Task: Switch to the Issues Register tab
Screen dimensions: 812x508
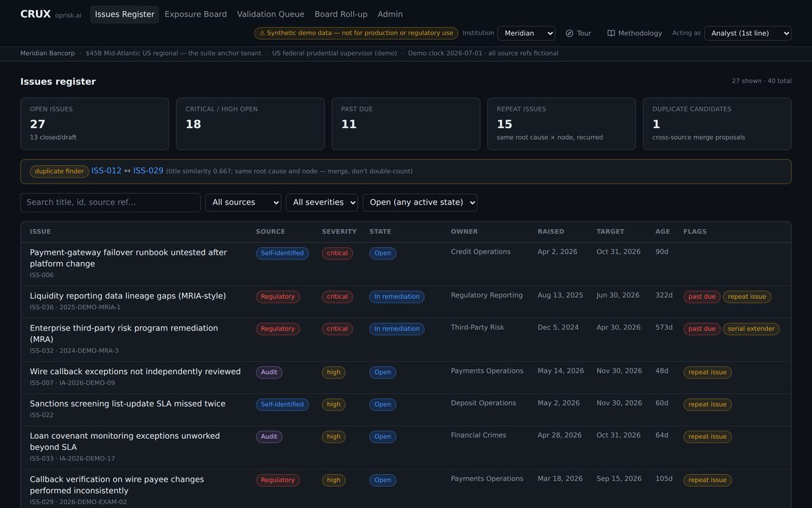Action: tap(125, 14)
